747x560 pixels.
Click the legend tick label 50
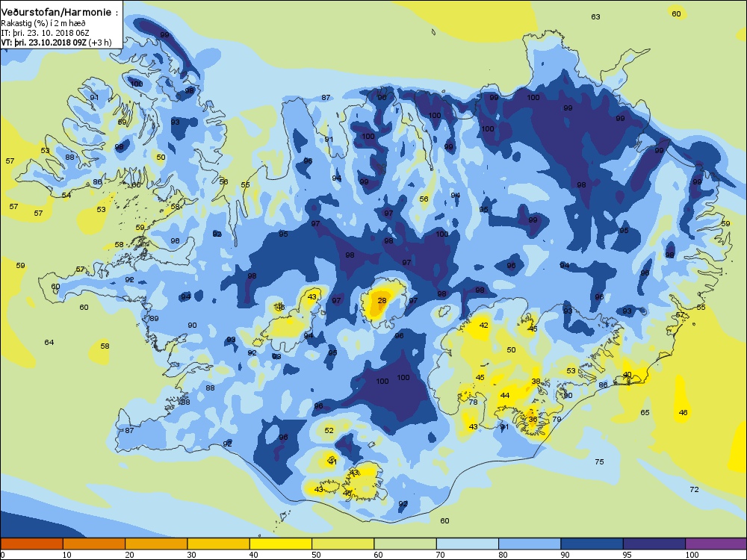pos(316,555)
